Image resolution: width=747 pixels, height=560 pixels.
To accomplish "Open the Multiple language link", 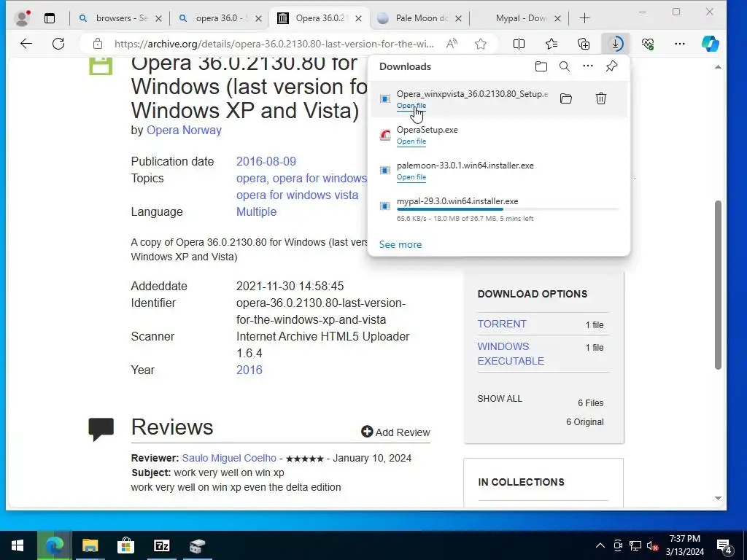I will point(256,211).
